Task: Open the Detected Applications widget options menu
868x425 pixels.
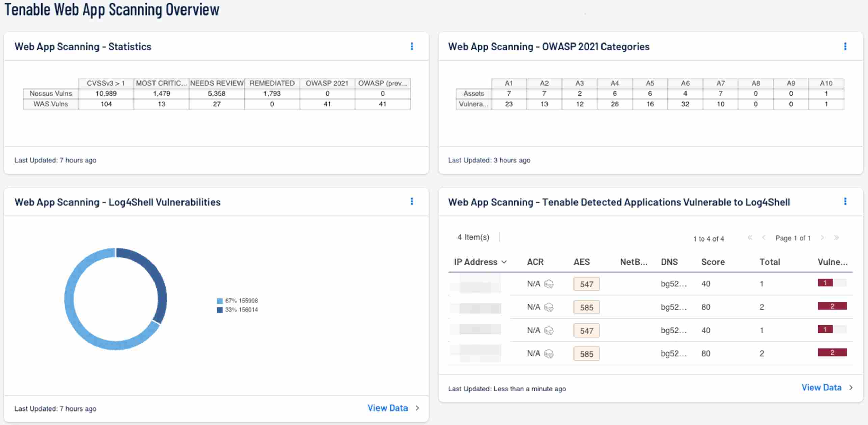Action: pos(845,202)
